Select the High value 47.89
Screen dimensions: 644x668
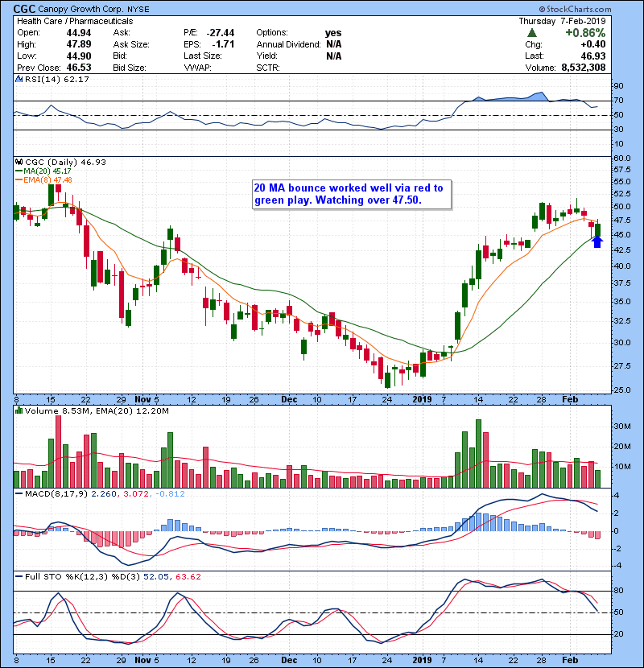[79, 44]
